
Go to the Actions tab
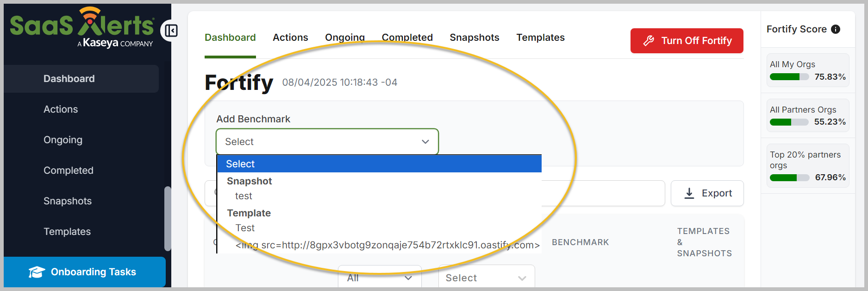coord(290,38)
